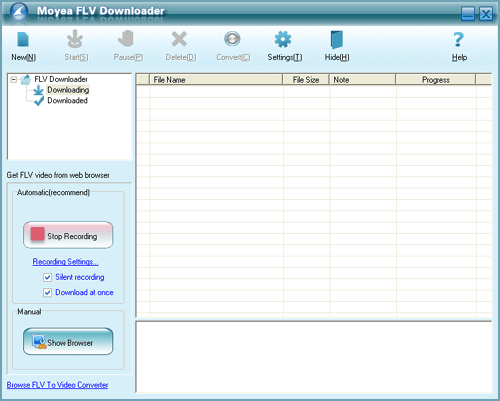Click the Delete X toolbar icon
The width and height of the screenshot is (500, 401).
pyautogui.click(x=179, y=39)
